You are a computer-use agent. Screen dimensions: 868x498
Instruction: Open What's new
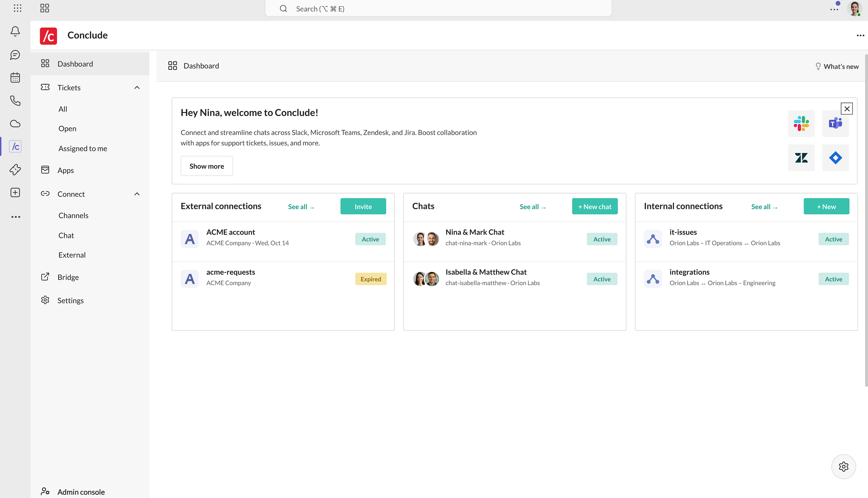point(837,66)
